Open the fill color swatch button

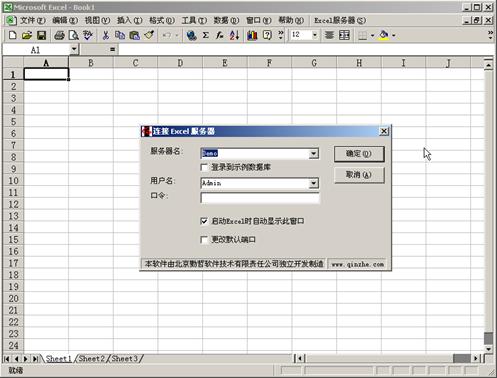pyautogui.click(x=384, y=35)
